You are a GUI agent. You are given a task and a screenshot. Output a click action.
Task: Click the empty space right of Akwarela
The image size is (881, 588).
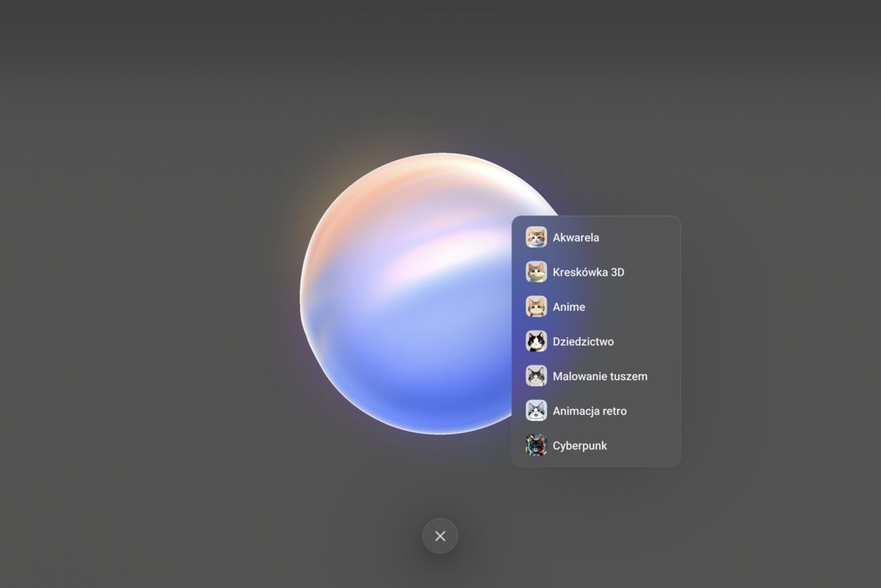click(x=644, y=238)
